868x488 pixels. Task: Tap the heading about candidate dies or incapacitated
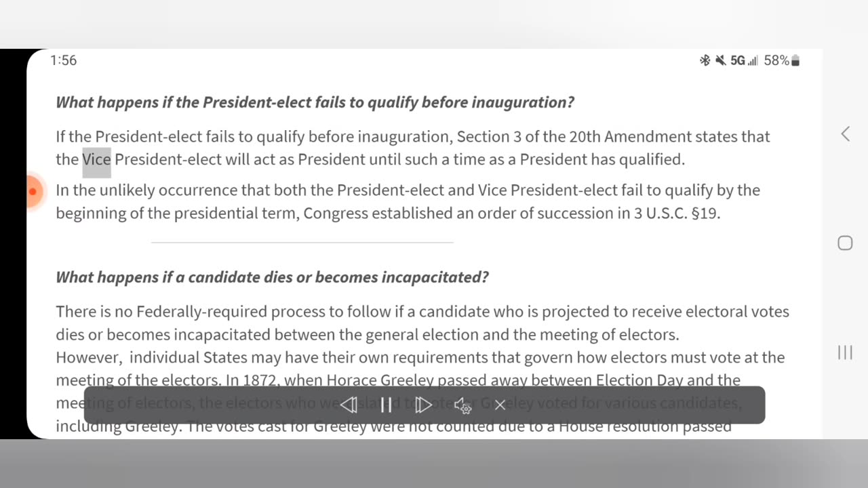(x=272, y=277)
